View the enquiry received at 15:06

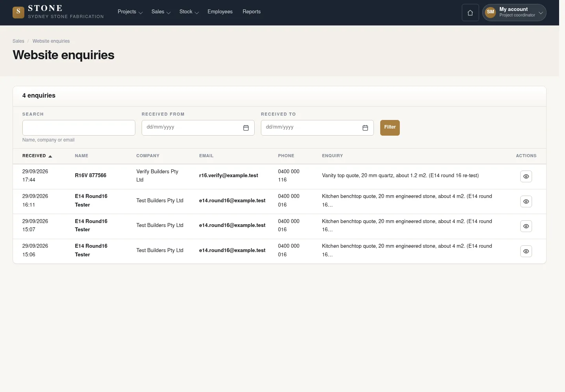click(x=526, y=251)
